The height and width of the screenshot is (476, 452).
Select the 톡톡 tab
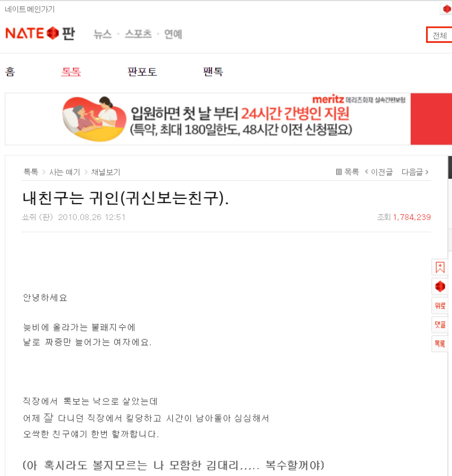click(71, 72)
